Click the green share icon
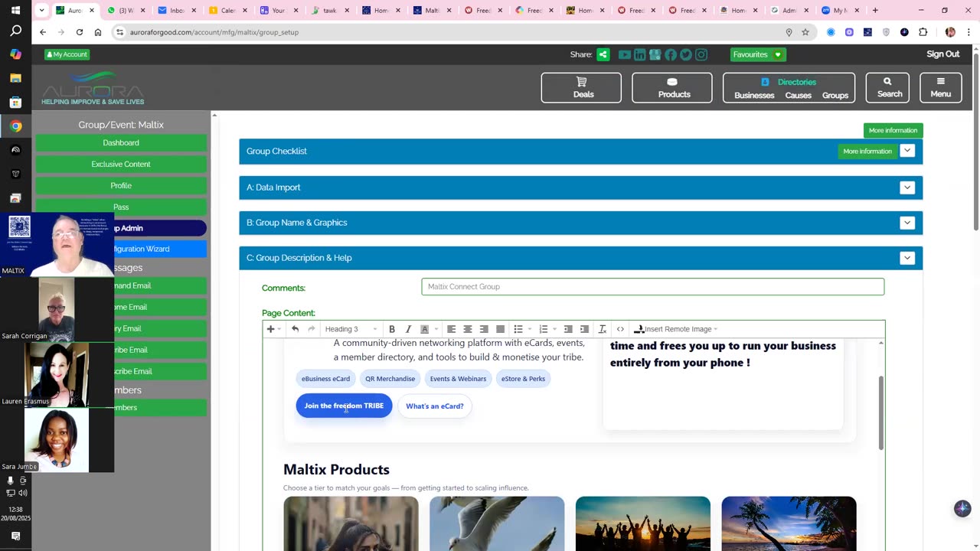 coord(603,54)
